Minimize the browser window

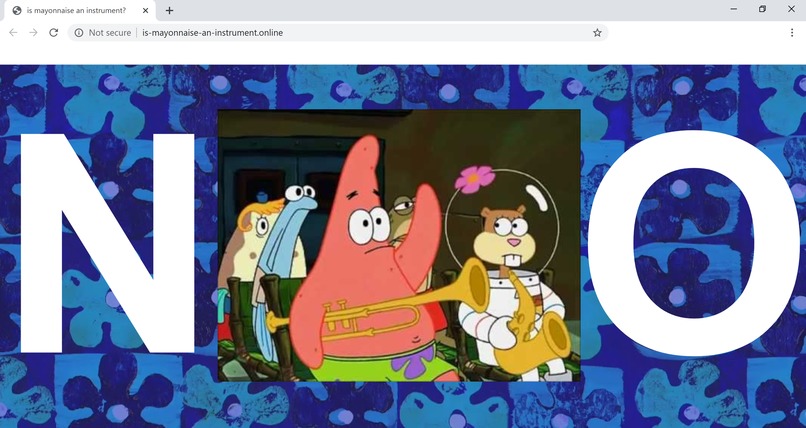point(734,9)
